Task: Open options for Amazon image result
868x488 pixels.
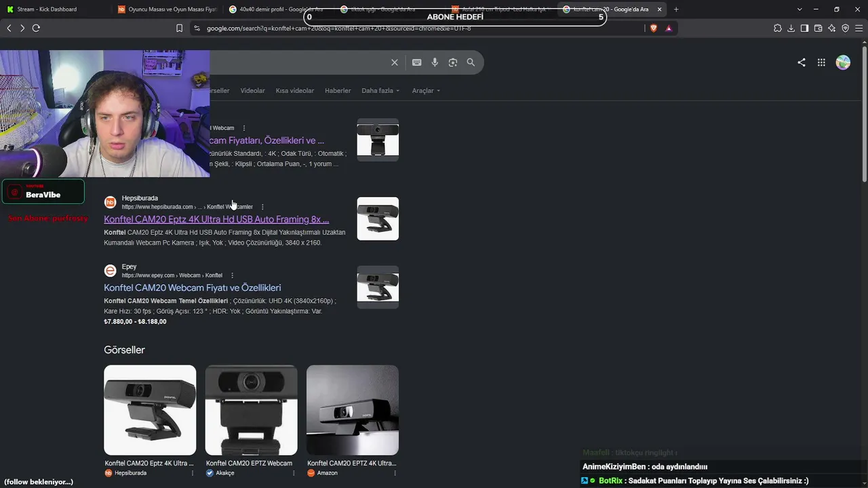Action: tap(395, 473)
